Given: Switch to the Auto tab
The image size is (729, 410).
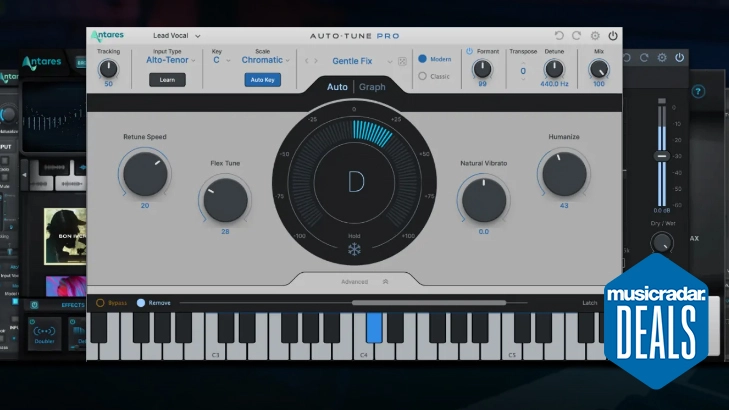Looking at the screenshot, I should (337, 87).
